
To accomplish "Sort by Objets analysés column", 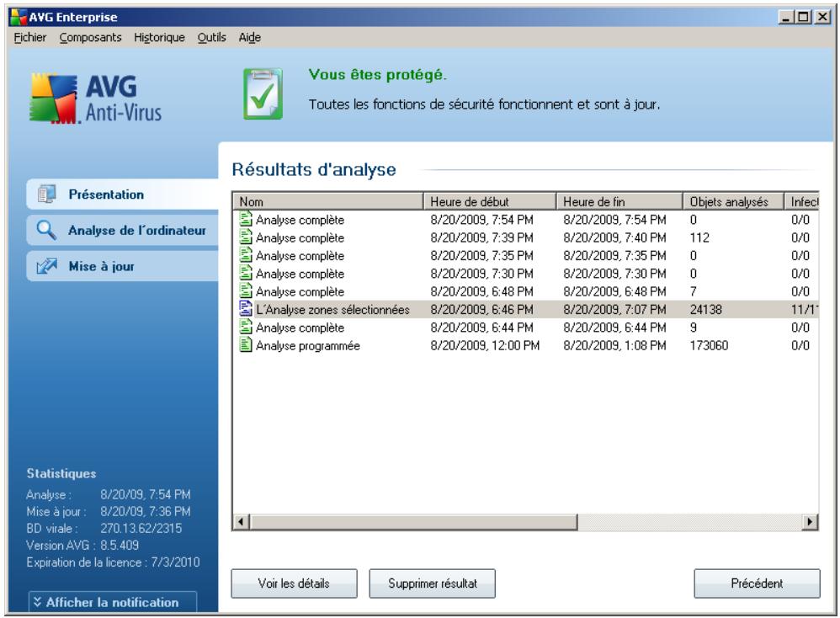I will (x=733, y=201).
